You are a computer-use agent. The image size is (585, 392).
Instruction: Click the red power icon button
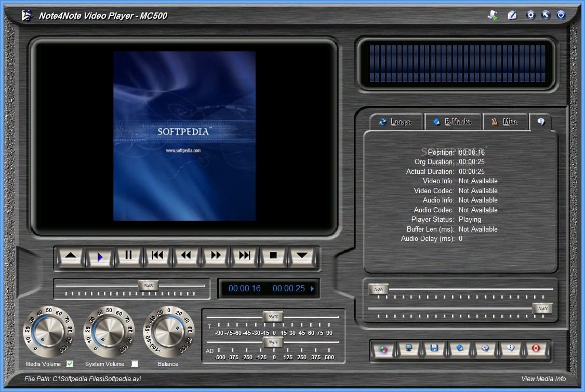coord(536,349)
